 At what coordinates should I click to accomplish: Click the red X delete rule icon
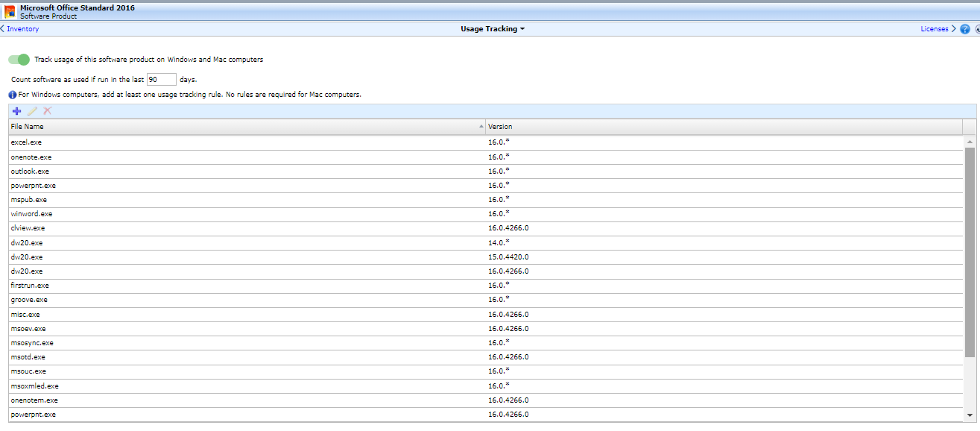[x=48, y=111]
